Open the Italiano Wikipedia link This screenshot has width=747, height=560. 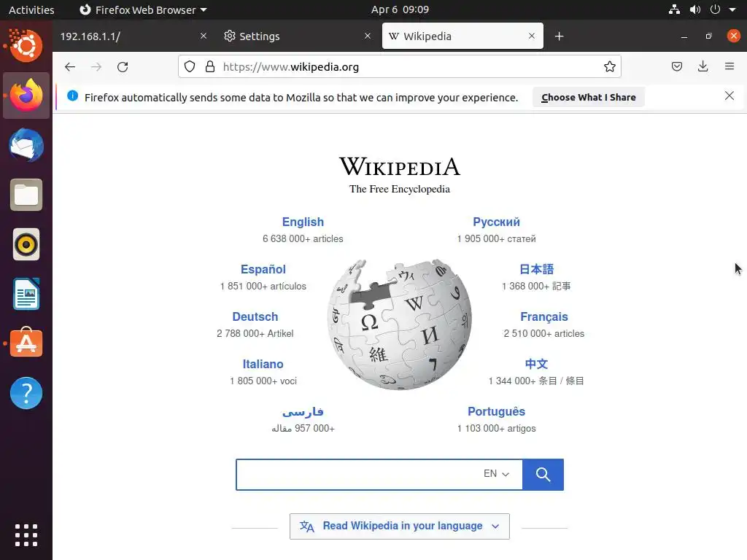click(263, 364)
